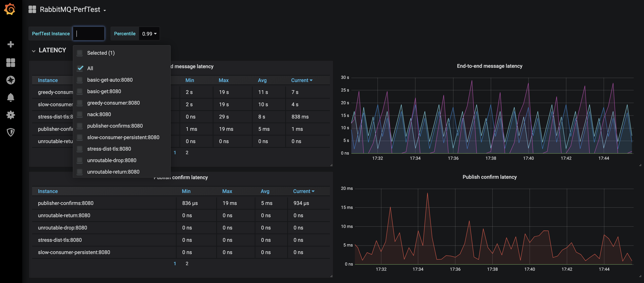Choose stress-dist-tls:8080 from the dropdown list

(109, 149)
